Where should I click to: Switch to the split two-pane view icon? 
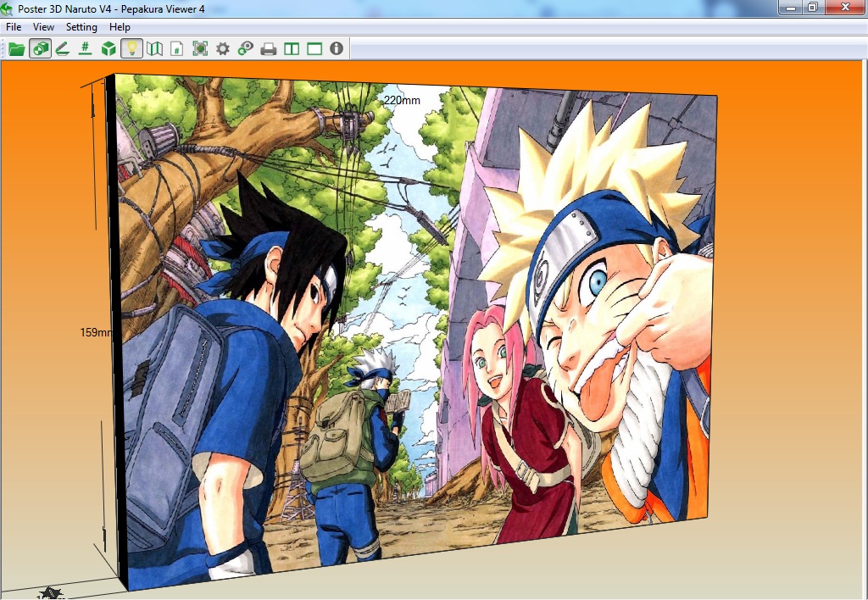click(x=292, y=48)
